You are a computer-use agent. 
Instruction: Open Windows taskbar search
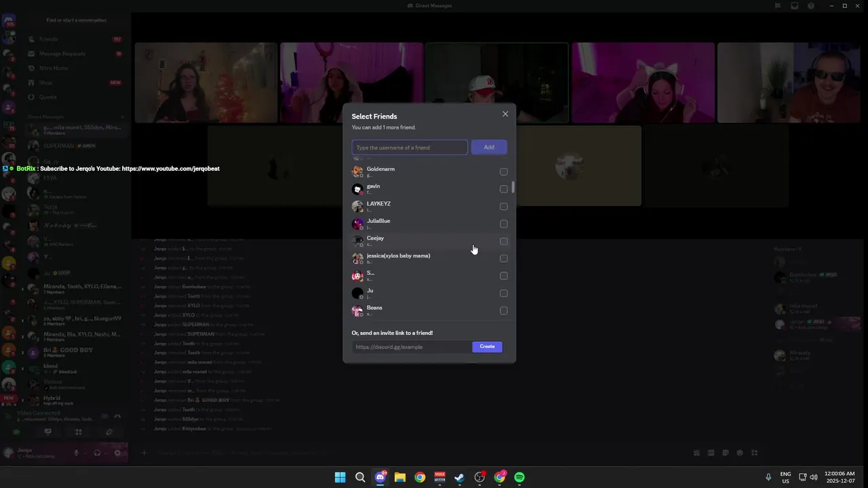click(x=360, y=477)
